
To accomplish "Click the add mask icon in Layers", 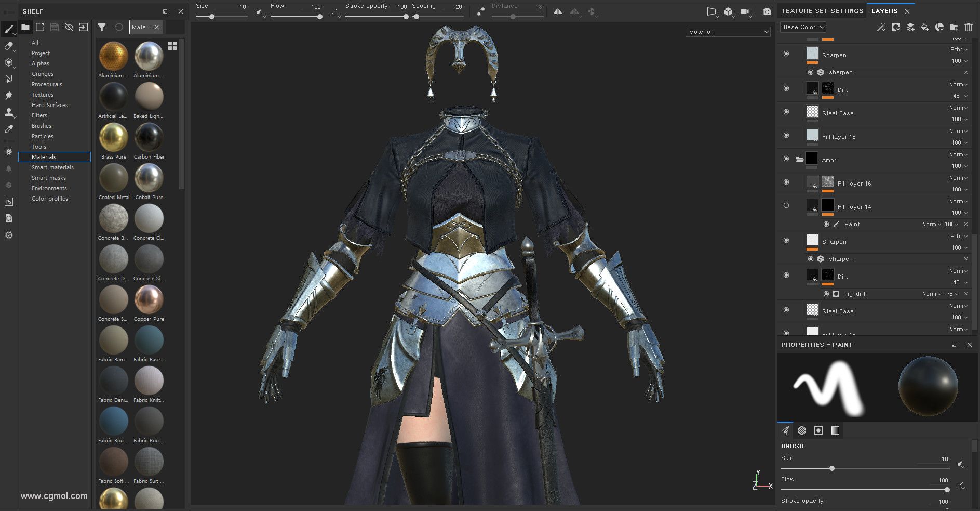I will point(896,27).
